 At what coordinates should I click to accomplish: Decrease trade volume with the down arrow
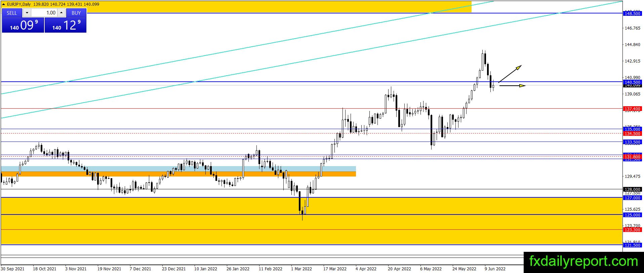(27, 13)
